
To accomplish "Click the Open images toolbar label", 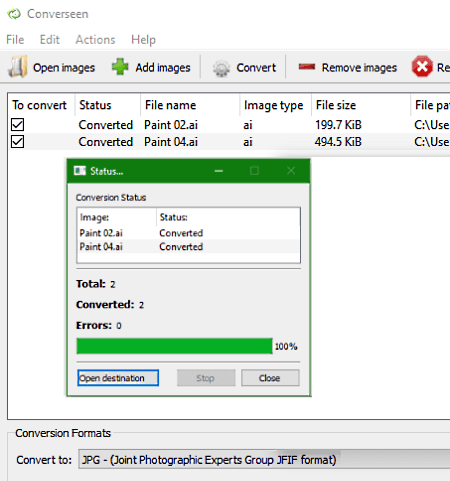I will click(64, 68).
